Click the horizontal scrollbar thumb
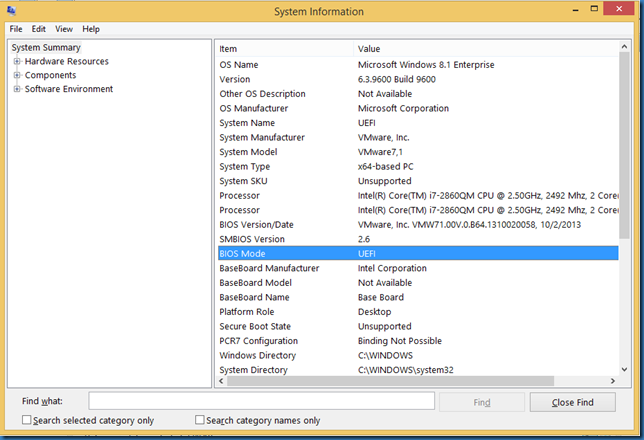This screenshot has height=440, width=644. [390, 381]
